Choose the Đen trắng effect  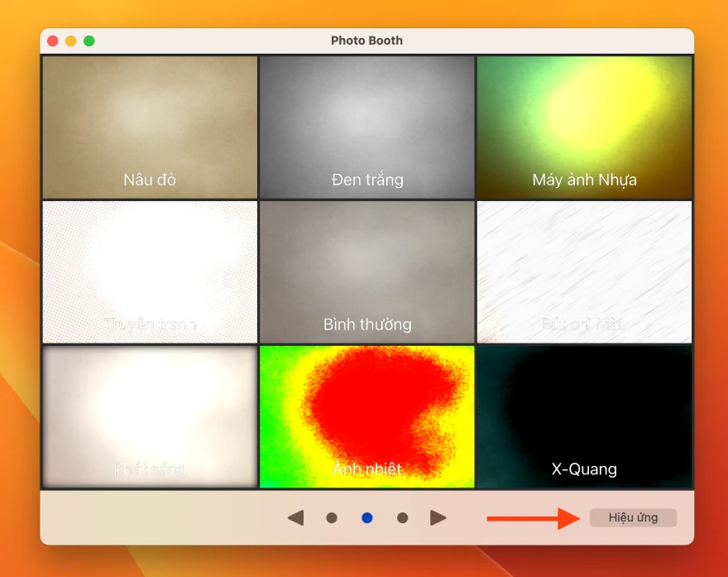tap(367, 127)
